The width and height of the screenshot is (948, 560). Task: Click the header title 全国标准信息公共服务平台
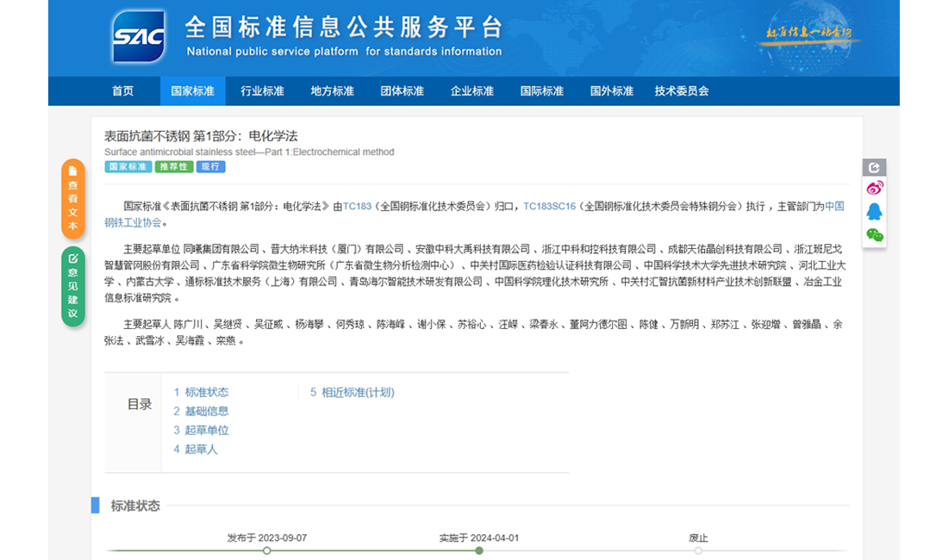pyautogui.click(x=344, y=28)
